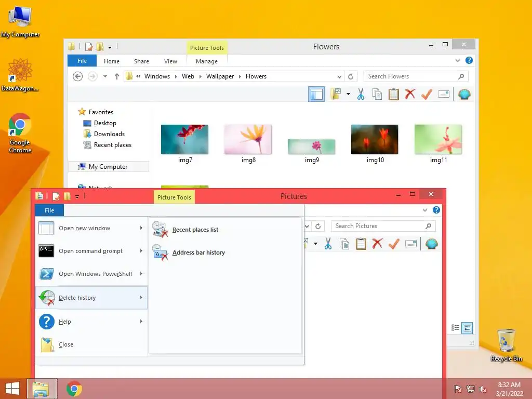Open Quick Access Toolbar dropdown in Flowers title bar

[x=110, y=47]
